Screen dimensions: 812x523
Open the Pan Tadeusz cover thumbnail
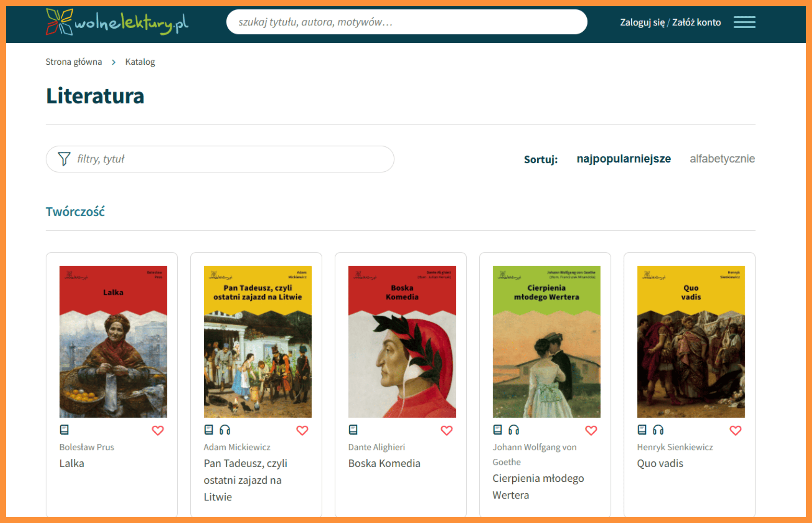[x=258, y=341]
